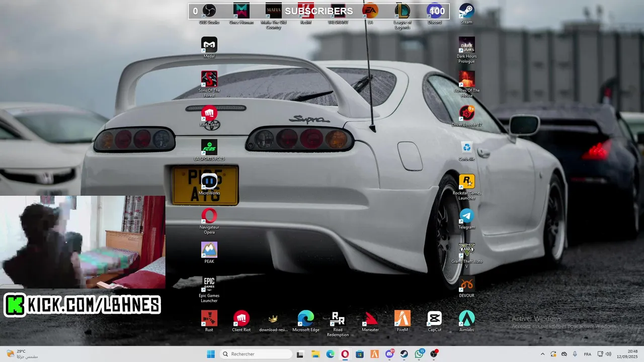Launch the Epic Games Launcher shortcut

[209, 290]
